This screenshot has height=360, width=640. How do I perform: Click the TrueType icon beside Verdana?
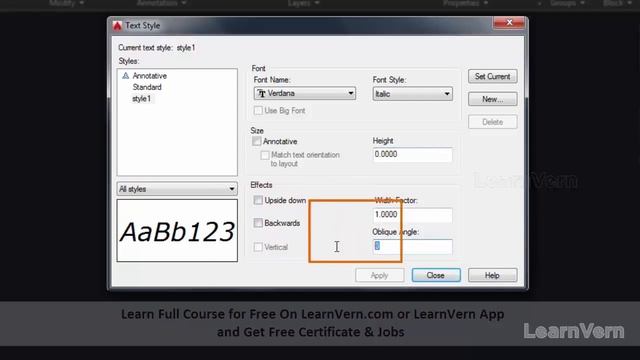(x=262, y=93)
